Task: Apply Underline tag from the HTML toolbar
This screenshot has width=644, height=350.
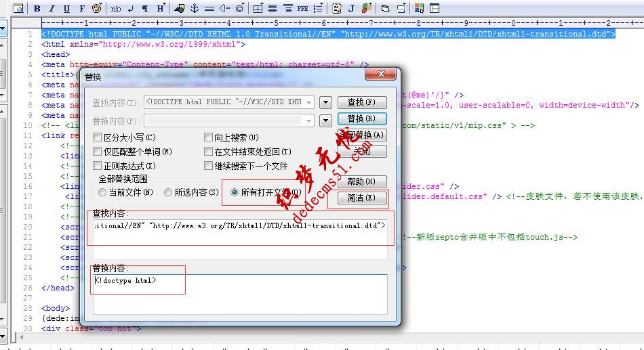Action: click(66, 8)
